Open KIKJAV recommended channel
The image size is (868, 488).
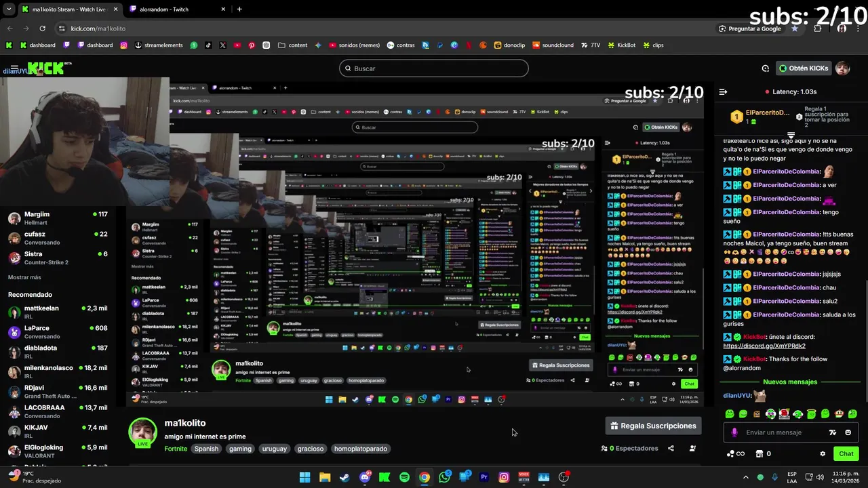58,431
